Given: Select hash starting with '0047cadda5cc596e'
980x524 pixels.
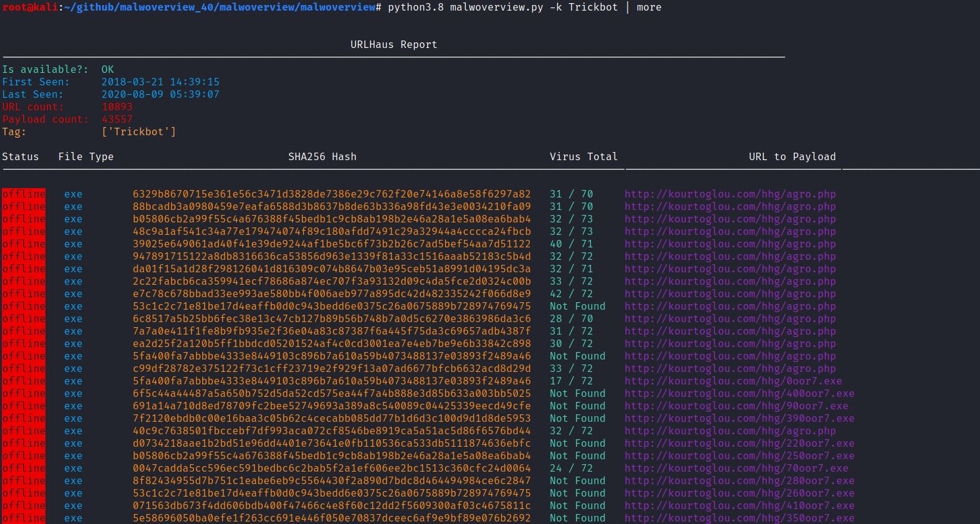Looking at the screenshot, I should (x=331, y=469).
